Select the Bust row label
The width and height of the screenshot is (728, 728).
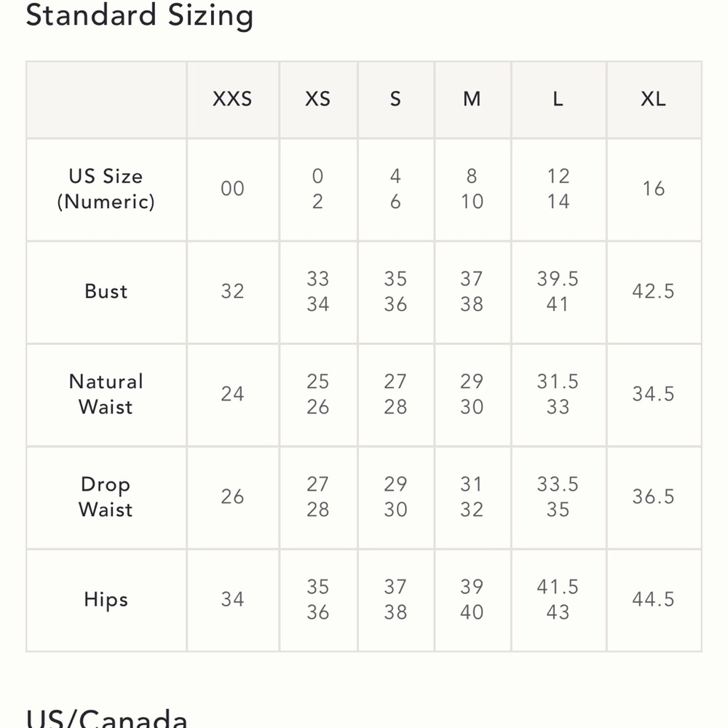click(x=106, y=292)
